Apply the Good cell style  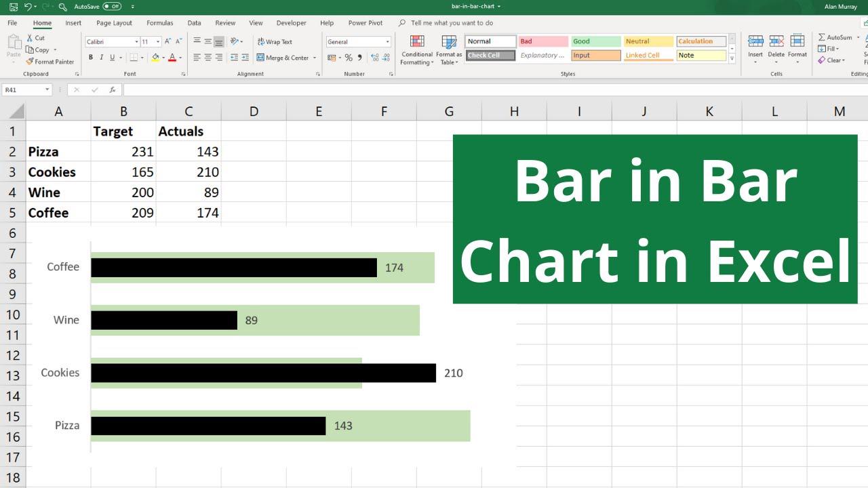595,41
